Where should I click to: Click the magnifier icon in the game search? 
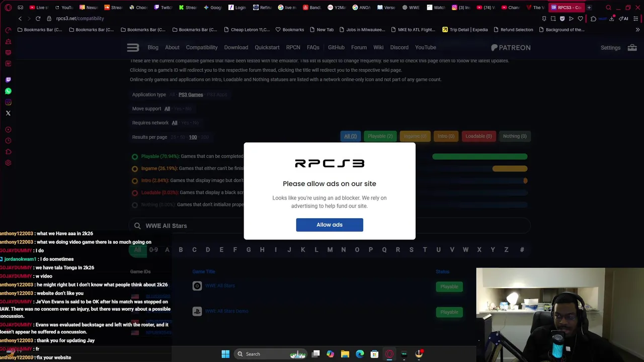click(x=137, y=226)
